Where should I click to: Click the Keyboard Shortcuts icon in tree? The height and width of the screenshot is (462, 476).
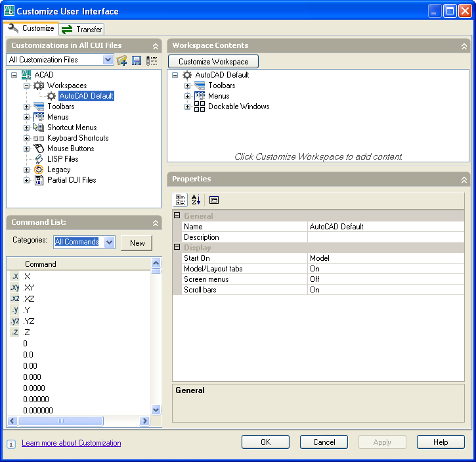39,138
